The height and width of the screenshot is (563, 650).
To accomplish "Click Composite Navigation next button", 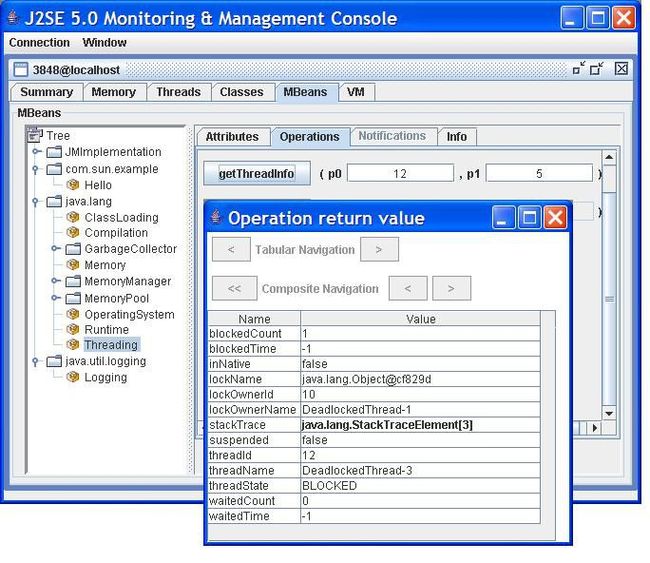I will tap(451, 288).
